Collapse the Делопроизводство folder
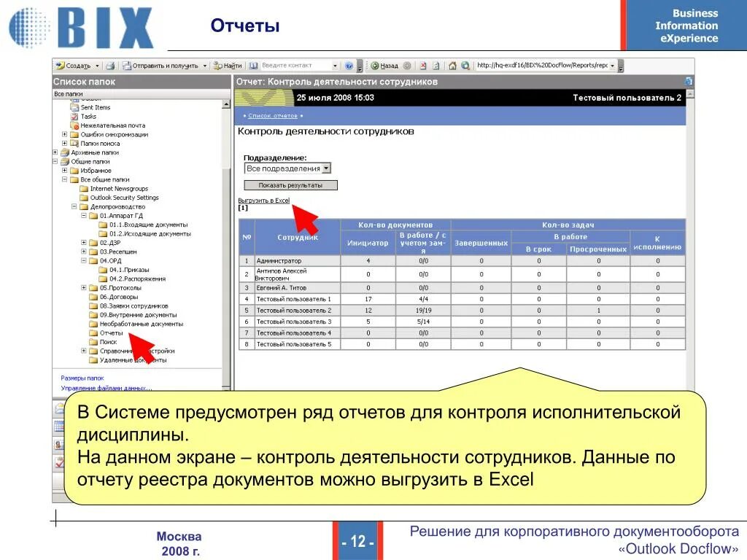Image resolution: width=747 pixels, height=560 pixels. point(74,206)
